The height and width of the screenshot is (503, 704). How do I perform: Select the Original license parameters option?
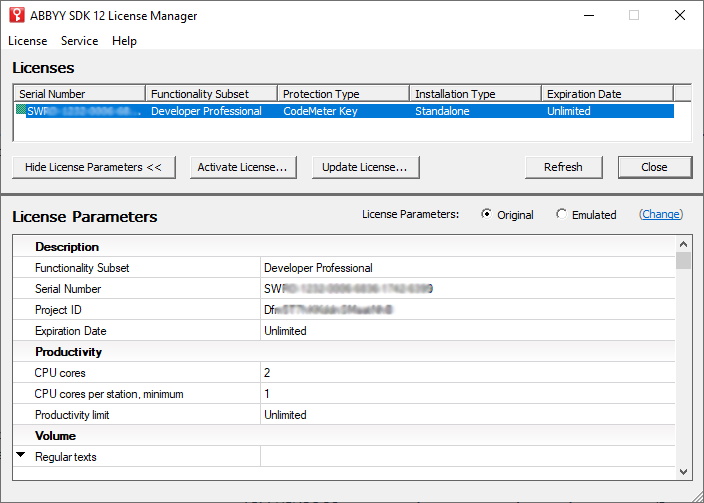click(487, 214)
